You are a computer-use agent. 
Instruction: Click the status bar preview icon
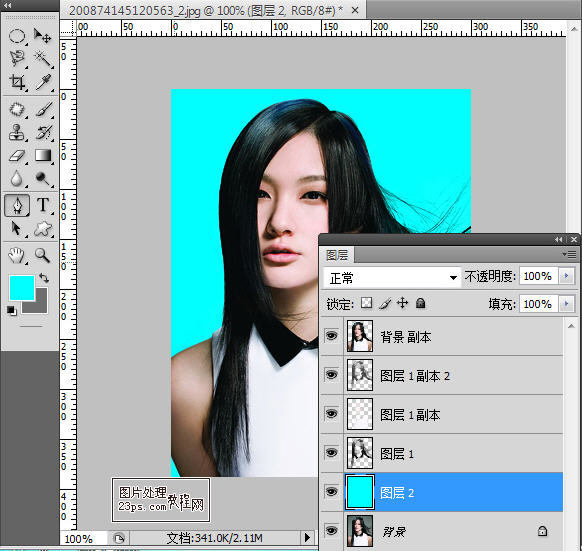click(119, 538)
